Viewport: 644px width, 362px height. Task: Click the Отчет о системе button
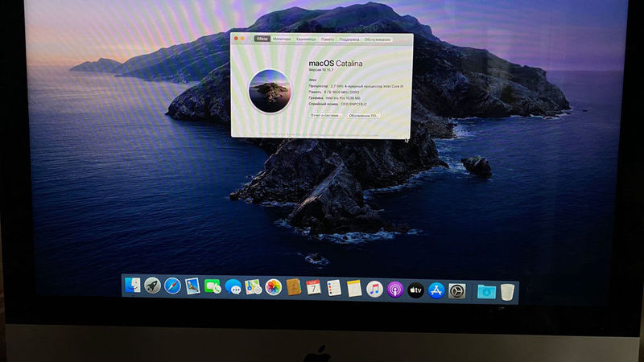[326, 115]
